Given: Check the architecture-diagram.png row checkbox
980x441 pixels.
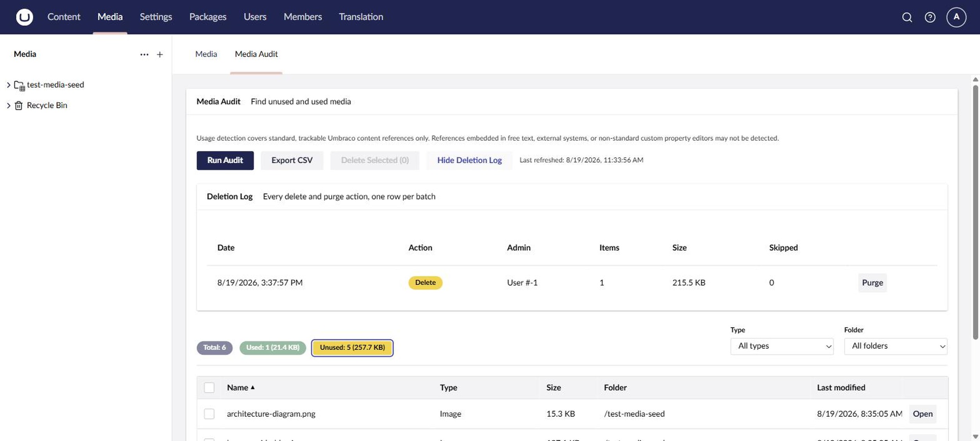Looking at the screenshot, I should point(209,414).
